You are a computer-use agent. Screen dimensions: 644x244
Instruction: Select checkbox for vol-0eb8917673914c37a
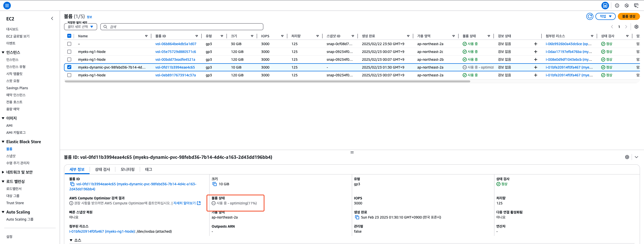pos(69,75)
